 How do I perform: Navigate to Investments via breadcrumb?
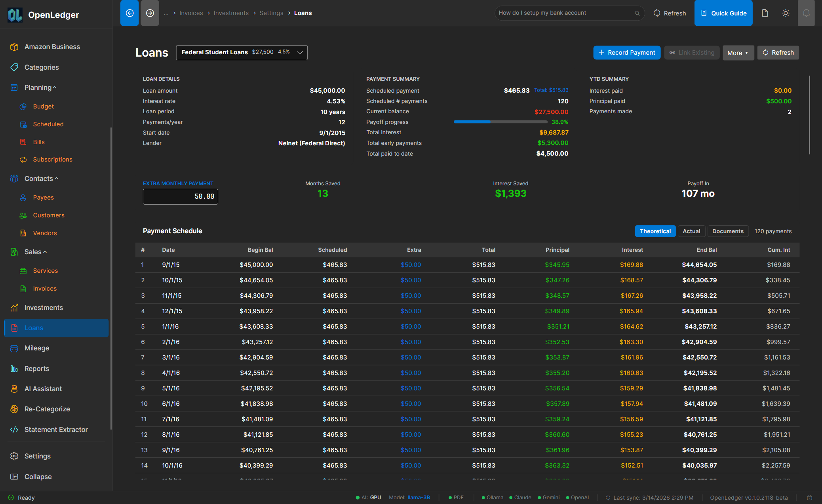(x=231, y=13)
